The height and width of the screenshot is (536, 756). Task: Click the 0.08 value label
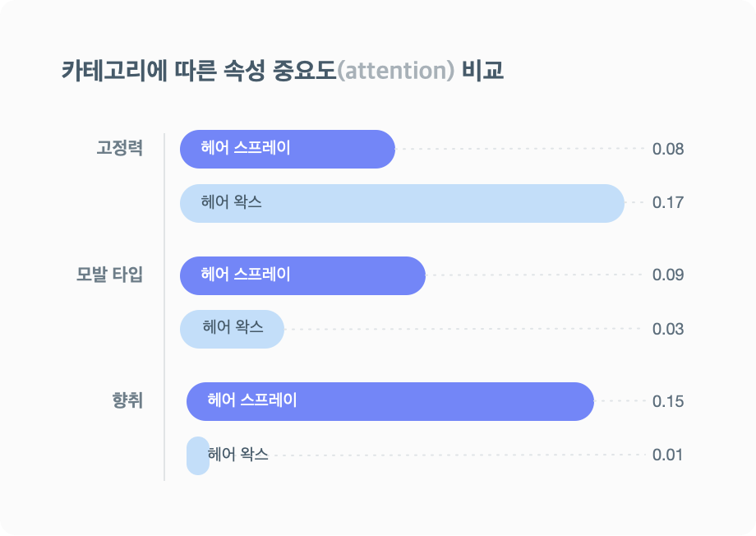point(668,149)
